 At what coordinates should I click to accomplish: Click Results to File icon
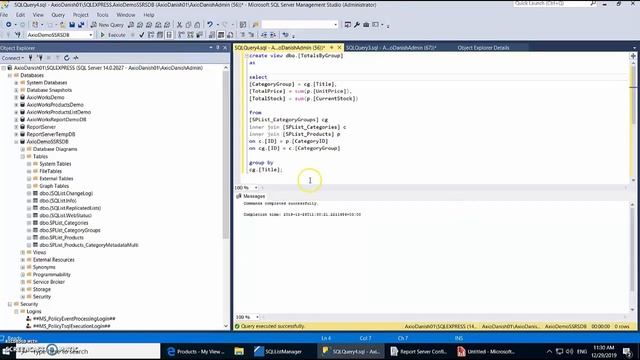click(x=230, y=35)
